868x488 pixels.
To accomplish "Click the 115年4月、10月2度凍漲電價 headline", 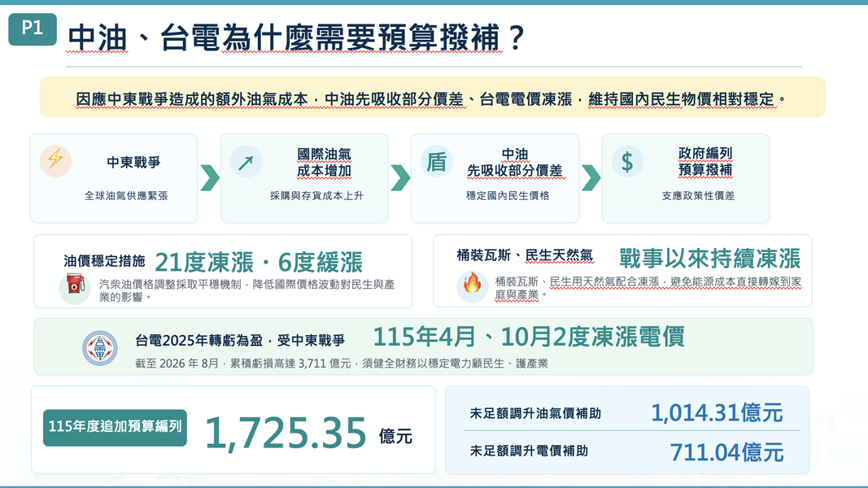I will click(529, 337).
